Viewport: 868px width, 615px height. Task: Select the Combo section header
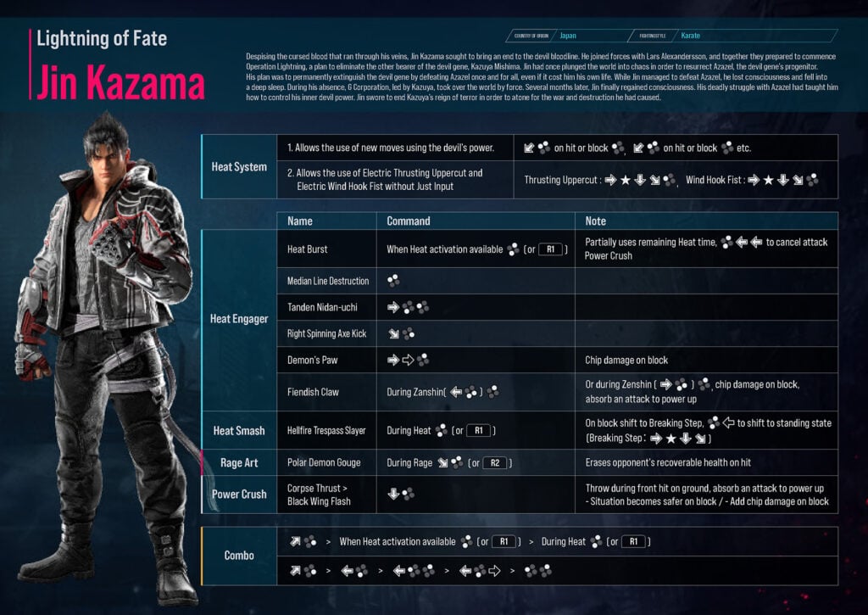[239, 556]
